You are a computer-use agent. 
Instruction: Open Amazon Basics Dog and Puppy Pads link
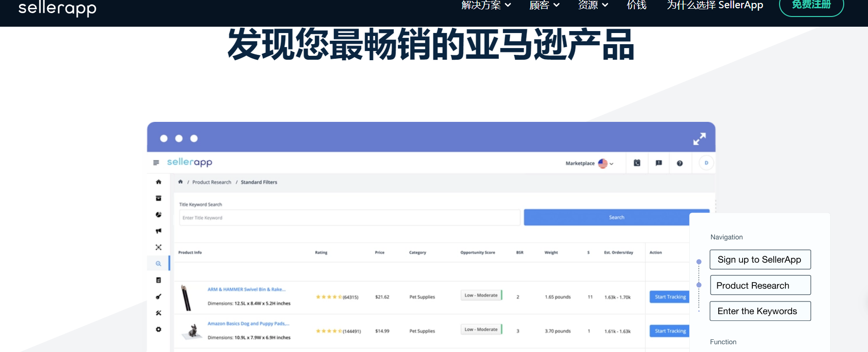pyautogui.click(x=248, y=323)
